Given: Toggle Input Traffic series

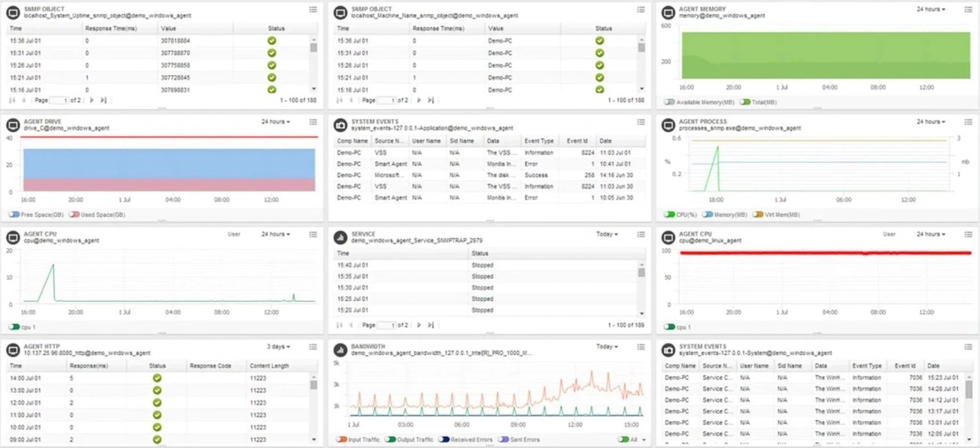Looking at the screenshot, I should pyautogui.click(x=341, y=439).
